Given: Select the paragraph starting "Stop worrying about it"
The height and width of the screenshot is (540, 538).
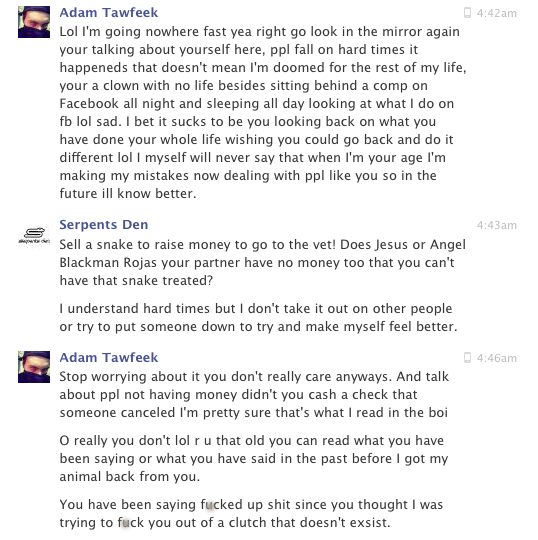Looking at the screenshot, I should pyautogui.click(x=254, y=395).
